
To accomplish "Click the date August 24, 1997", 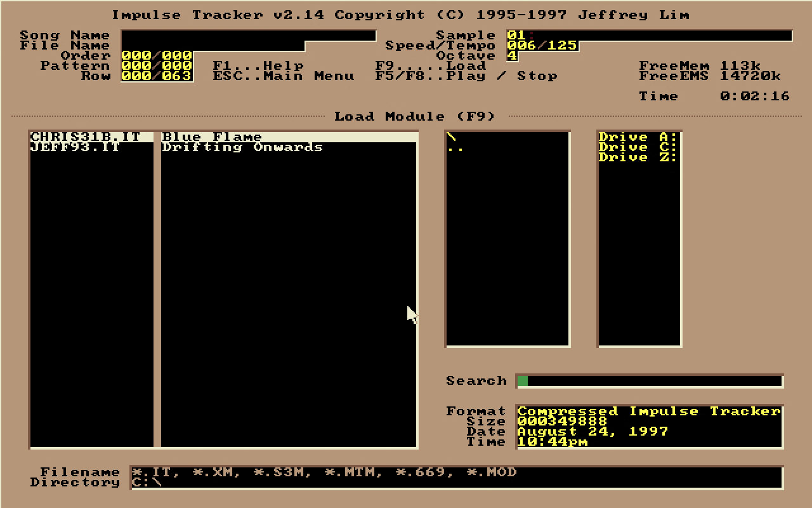I will coord(593,432).
